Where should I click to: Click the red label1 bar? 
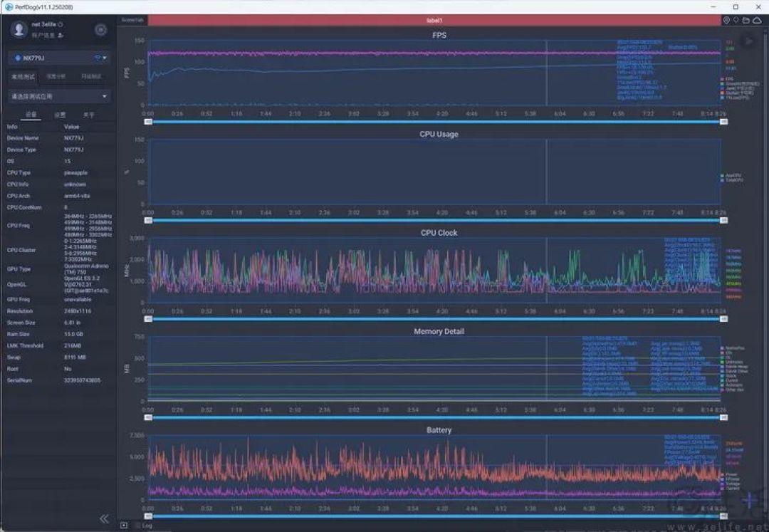(434, 20)
